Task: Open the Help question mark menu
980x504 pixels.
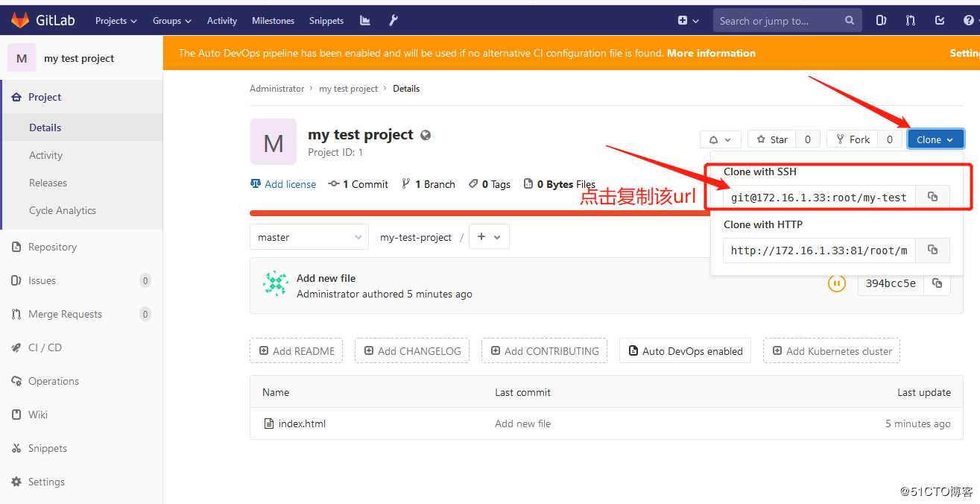Action: (x=969, y=20)
